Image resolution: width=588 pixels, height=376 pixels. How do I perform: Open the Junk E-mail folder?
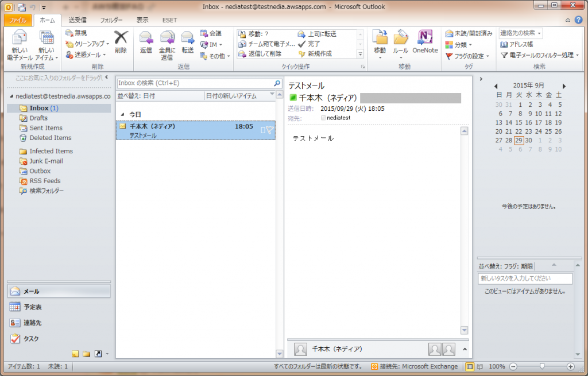[46, 161]
